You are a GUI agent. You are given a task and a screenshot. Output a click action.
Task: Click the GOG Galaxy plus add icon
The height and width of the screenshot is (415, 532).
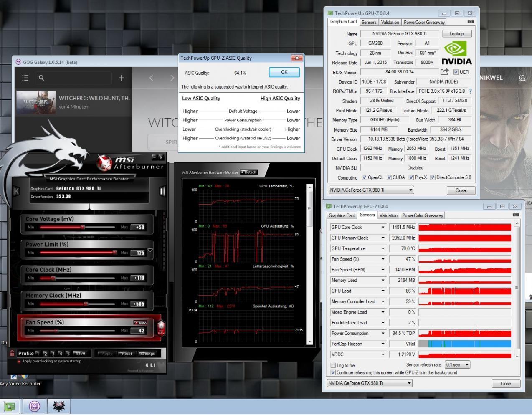click(x=122, y=78)
